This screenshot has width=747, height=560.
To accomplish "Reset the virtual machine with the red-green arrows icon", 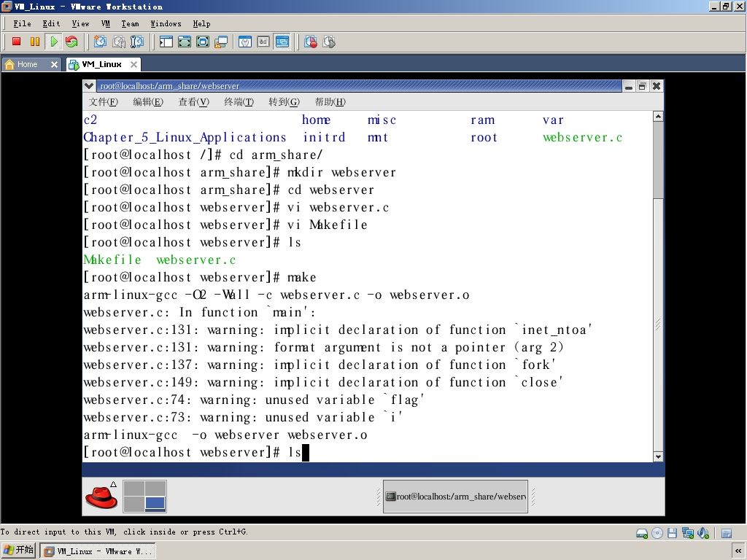I will [x=71, y=42].
